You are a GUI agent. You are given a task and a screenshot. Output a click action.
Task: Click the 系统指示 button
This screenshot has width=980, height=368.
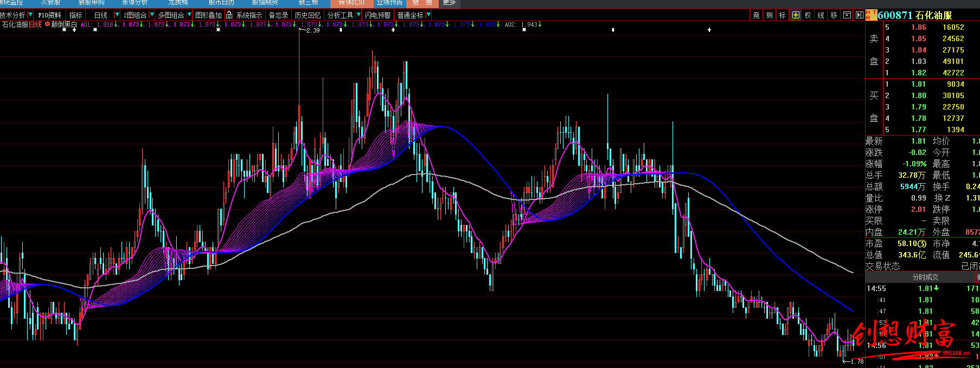(x=249, y=15)
